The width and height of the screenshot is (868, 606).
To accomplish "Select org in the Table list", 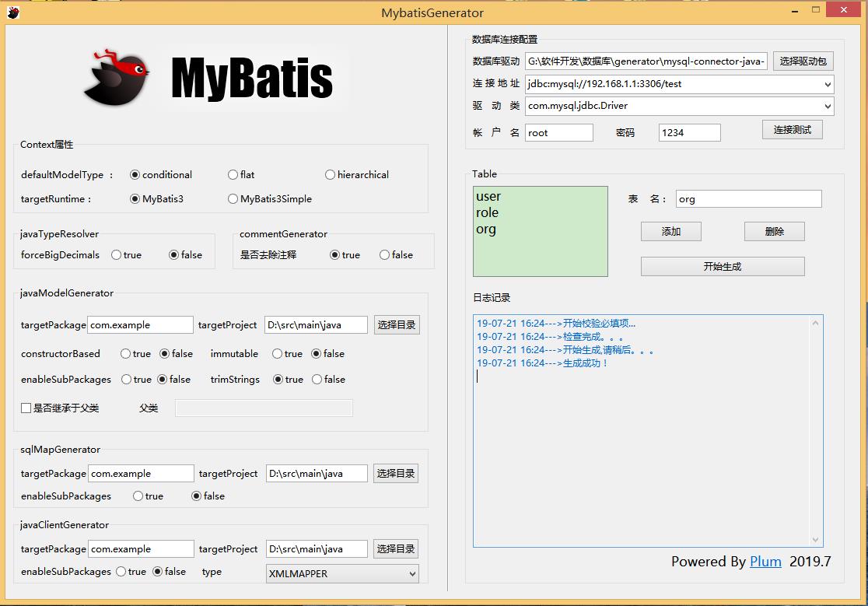I will tap(486, 229).
